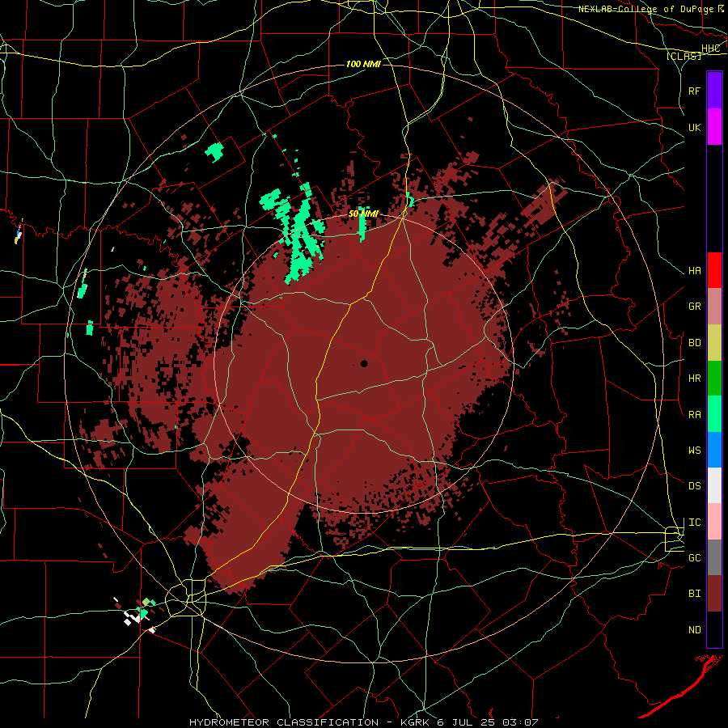This screenshot has height=728, width=728.
Task: Click the HR legend label
Action: point(695,379)
